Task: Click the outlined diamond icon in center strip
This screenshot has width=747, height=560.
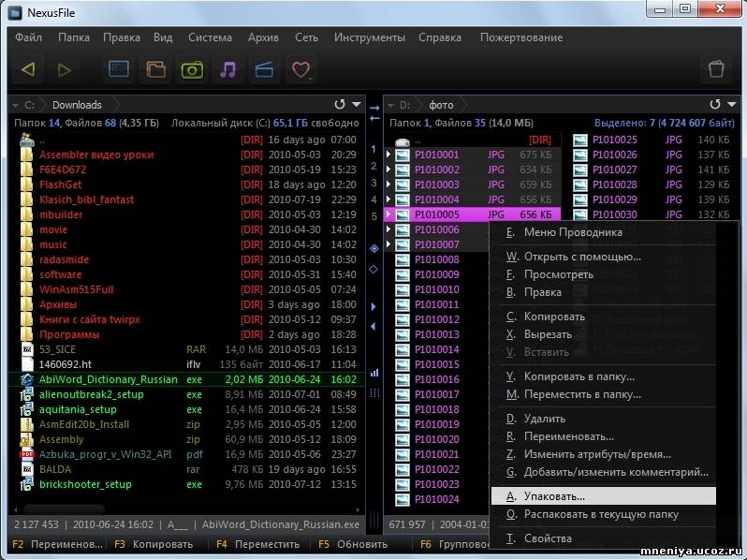Action: (x=374, y=270)
